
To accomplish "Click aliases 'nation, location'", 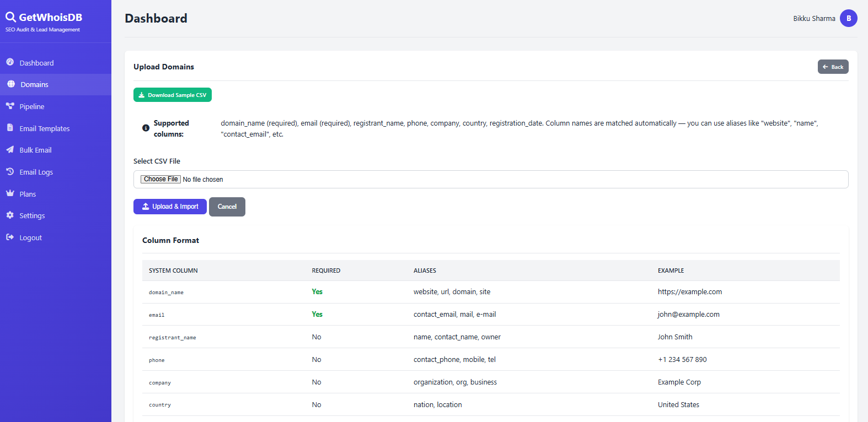I will click(438, 405).
